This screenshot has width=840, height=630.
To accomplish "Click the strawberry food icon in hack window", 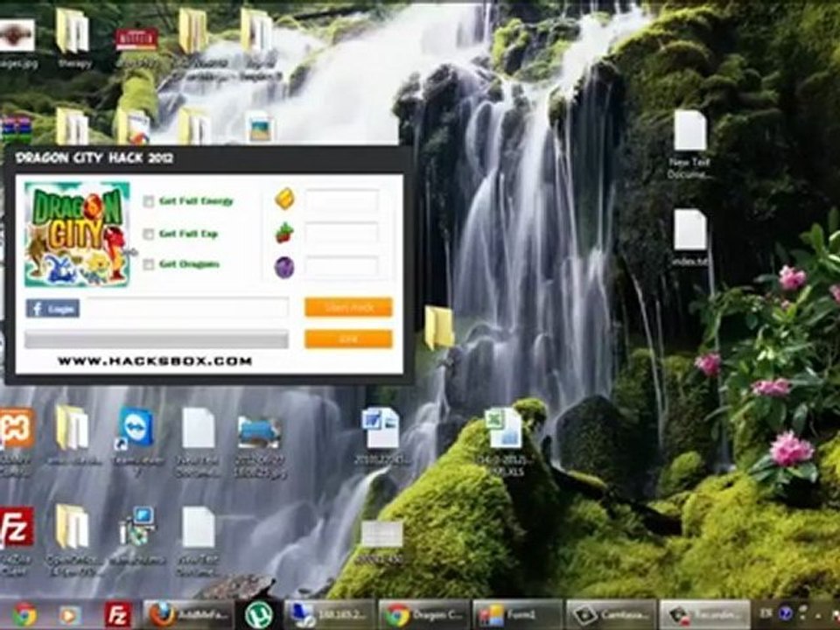I will 284,233.
